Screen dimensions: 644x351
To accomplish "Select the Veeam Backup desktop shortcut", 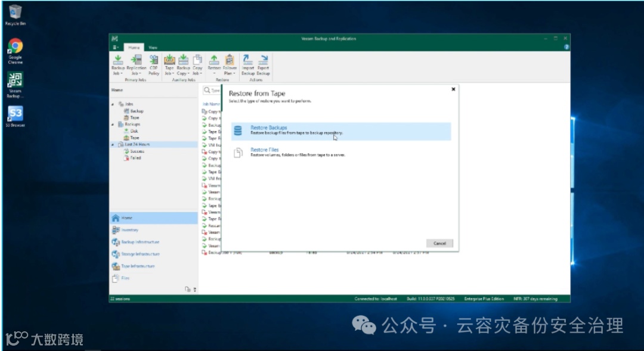I will [15, 85].
